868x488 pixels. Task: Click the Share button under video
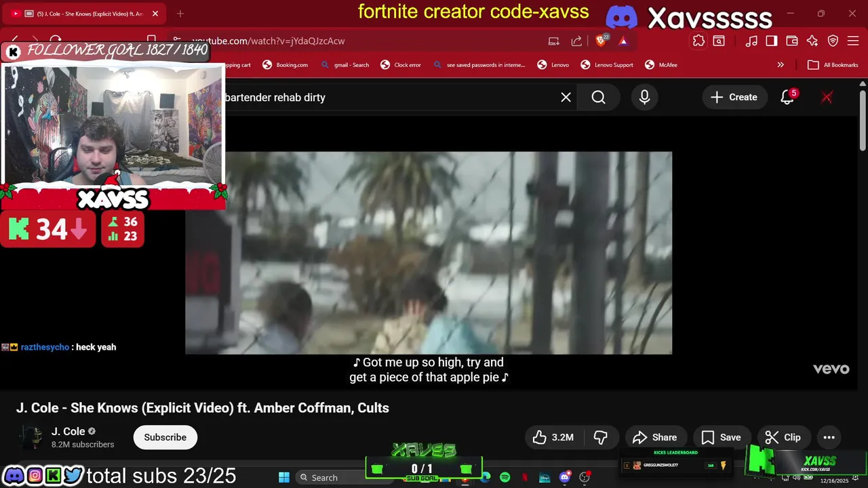click(x=654, y=437)
